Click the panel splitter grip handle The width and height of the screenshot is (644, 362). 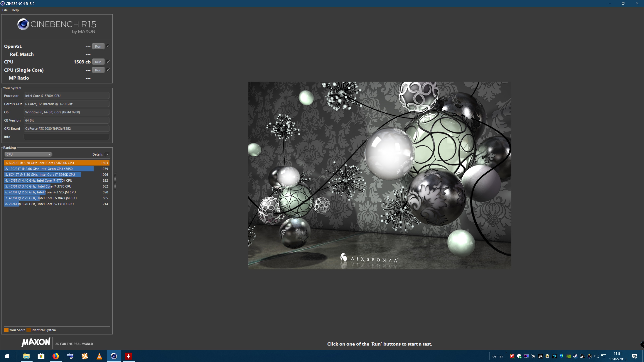115,182
